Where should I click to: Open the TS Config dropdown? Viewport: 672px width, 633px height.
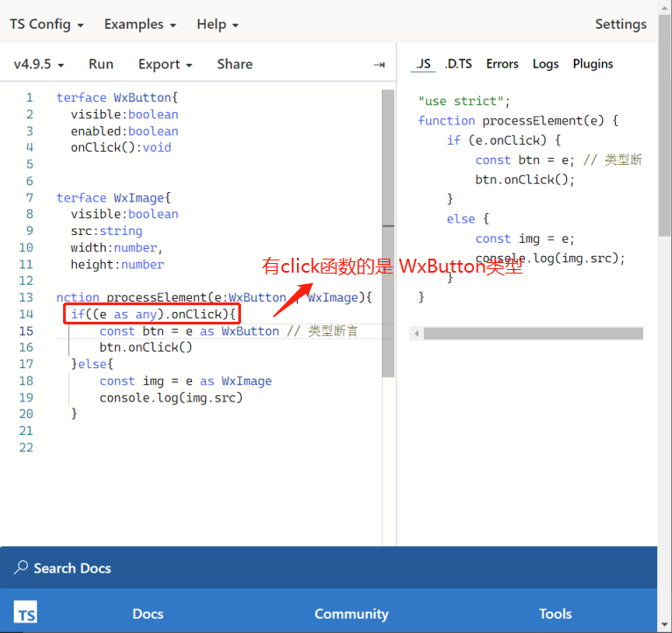pos(46,25)
